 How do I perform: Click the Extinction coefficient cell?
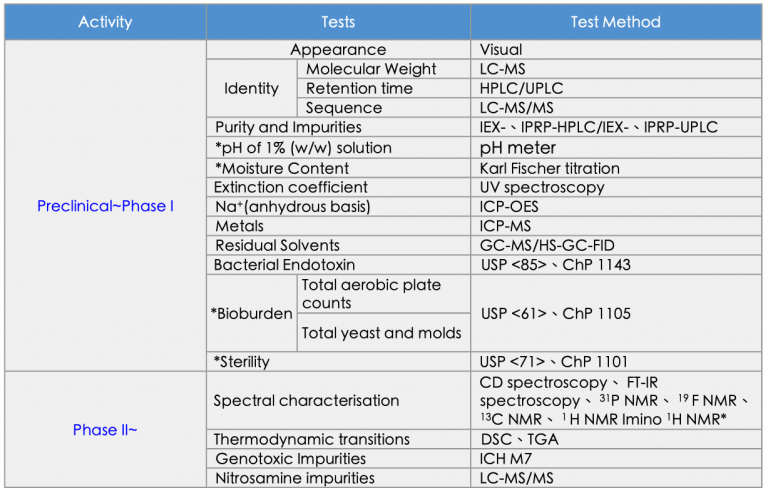tap(338, 187)
